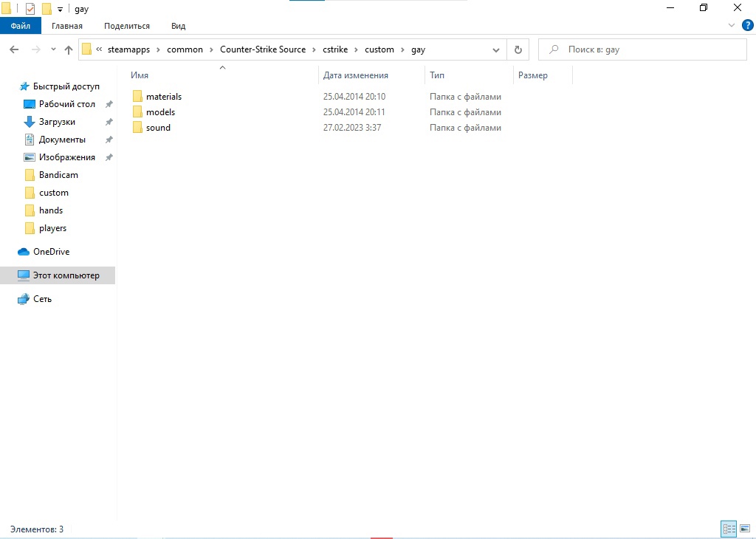The width and height of the screenshot is (756, 539).
Task: Click the pin icon beside Рабочий стол
Action: [109, 104]
